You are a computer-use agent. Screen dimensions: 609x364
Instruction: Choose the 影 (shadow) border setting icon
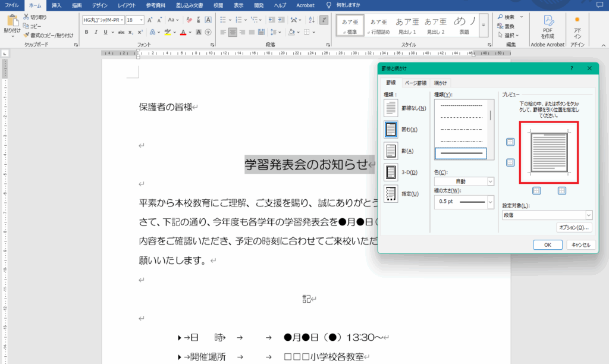(391, 150)
